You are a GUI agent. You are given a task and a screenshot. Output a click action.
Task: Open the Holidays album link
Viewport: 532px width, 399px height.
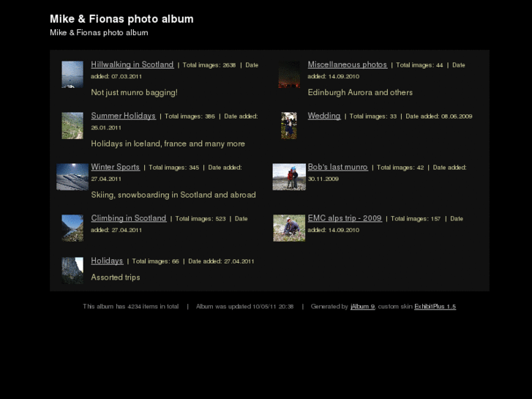[x=107, y=261]
